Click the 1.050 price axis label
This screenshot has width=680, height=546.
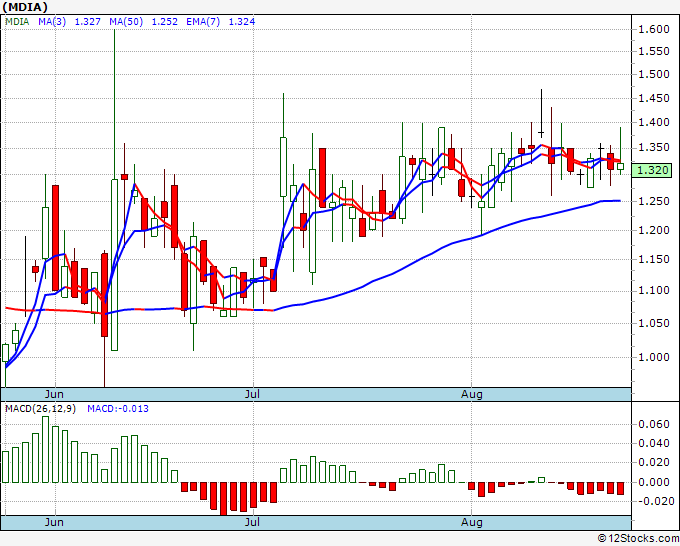tap(654, 323)
